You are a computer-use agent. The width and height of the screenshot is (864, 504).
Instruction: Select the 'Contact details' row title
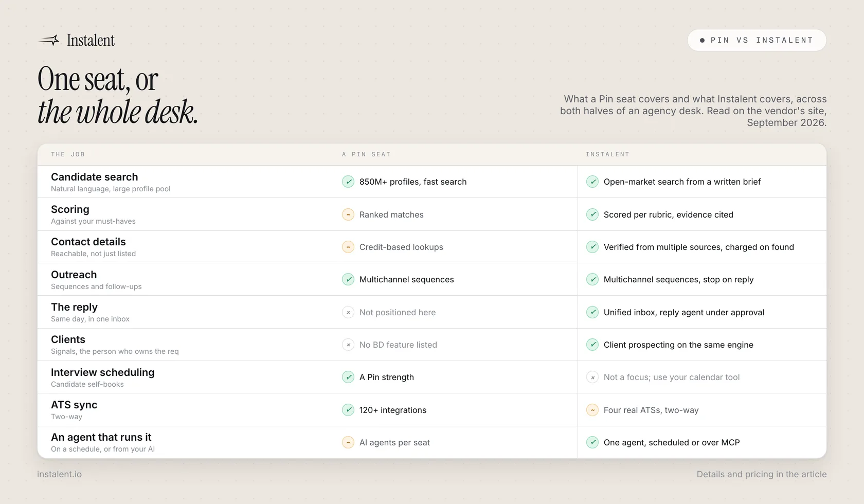(88, 242)
